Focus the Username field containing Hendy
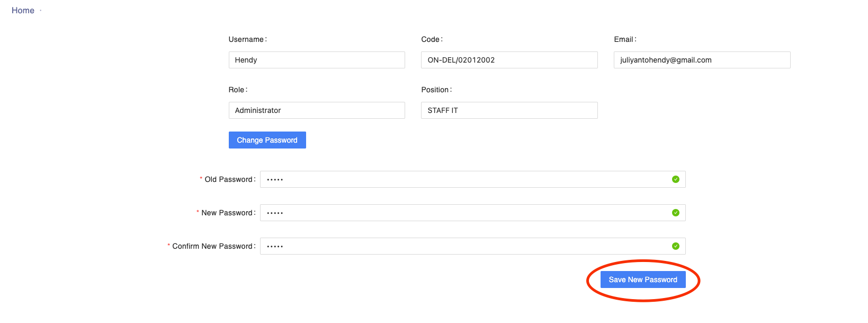Image resolution: width=868 pixels, height=323 pixels. point(317,60)
